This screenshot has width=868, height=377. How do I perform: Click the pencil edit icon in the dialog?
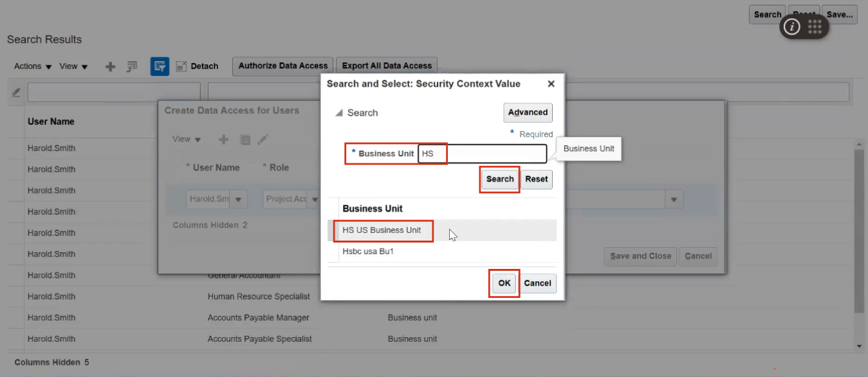tap(263, 139)
